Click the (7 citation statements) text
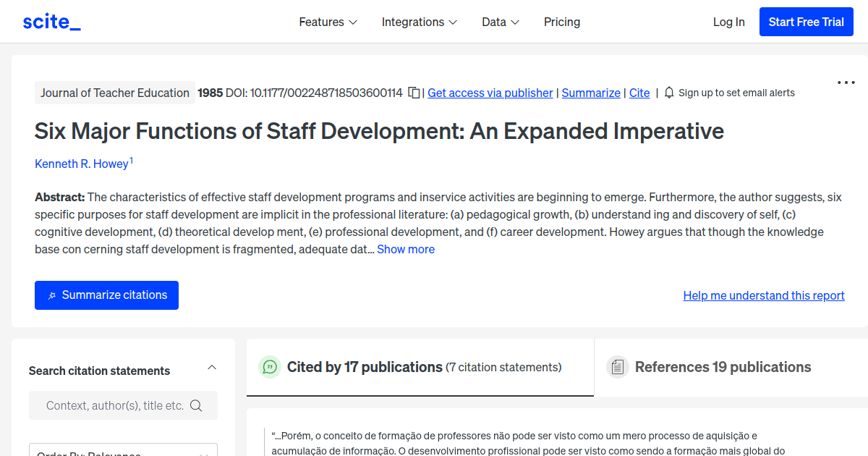The image size is (868, 456). click(x=503, y=367)
